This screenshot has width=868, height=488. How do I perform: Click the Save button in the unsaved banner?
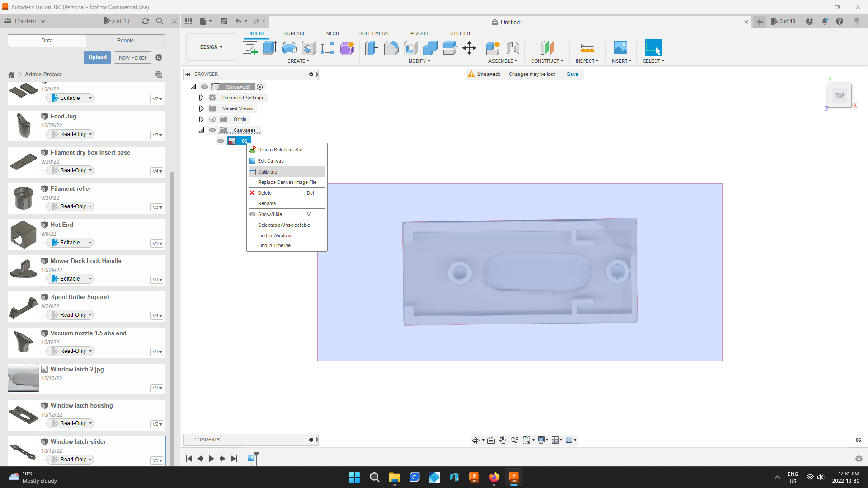[x=572, y=74]
